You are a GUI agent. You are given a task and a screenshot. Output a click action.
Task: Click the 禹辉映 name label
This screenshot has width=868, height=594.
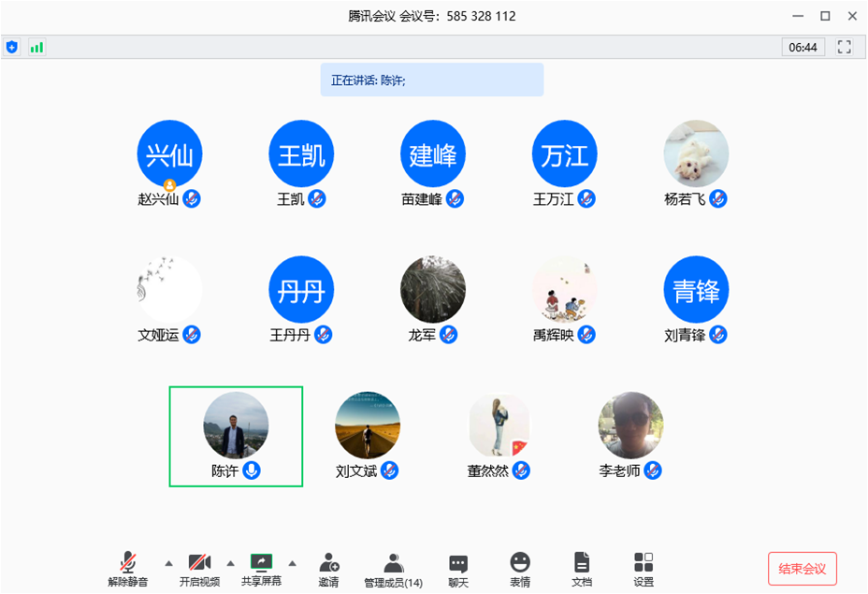coord(554,335)
